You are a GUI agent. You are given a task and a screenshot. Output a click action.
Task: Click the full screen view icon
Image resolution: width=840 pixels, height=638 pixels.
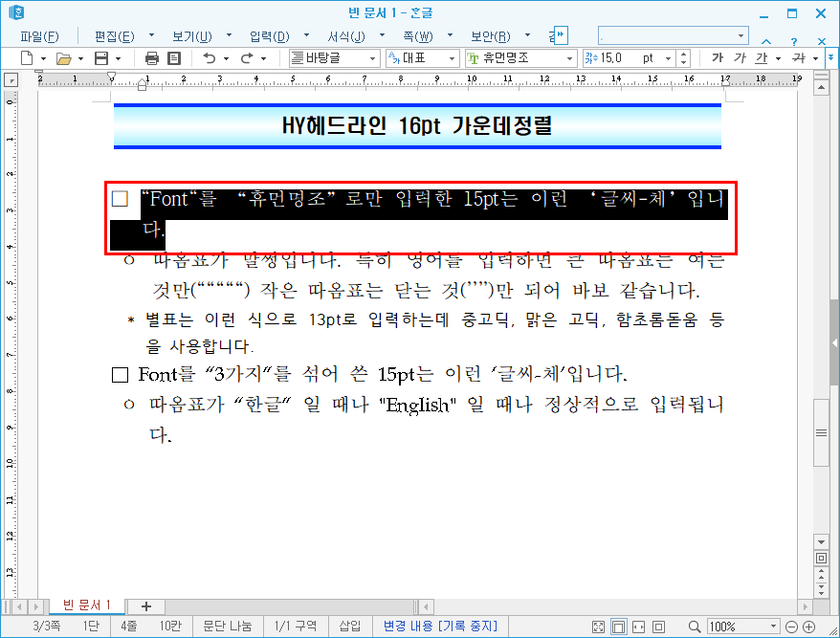[x=598, y=627]
